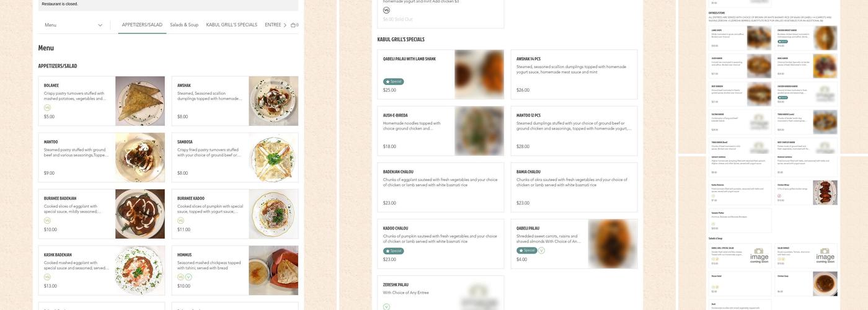Click the V vegan badge on Hommus
This screenshot has width=868, height=310.
(x=188, y=277)
